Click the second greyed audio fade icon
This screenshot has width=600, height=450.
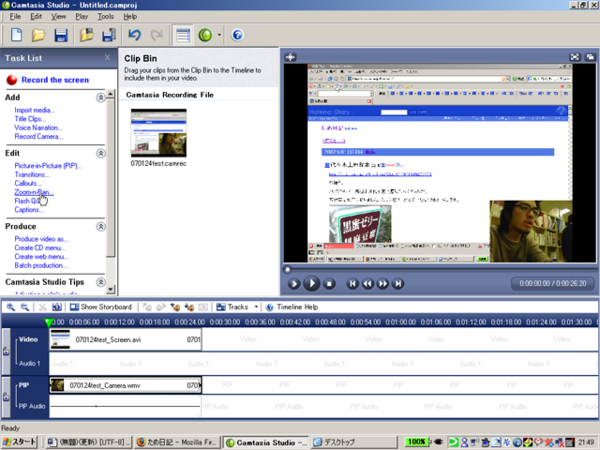pos(161,307)
